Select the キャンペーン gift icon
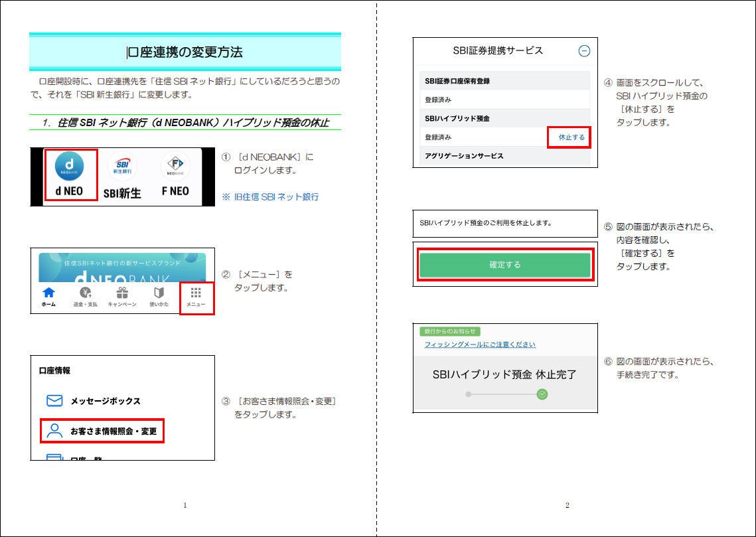756x537 pixels. [x=122, y=293]
